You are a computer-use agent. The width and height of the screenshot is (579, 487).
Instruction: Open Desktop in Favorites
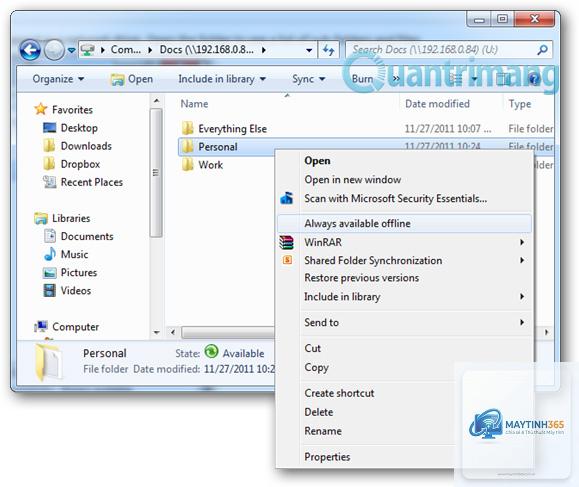click(x=79, y=128)
